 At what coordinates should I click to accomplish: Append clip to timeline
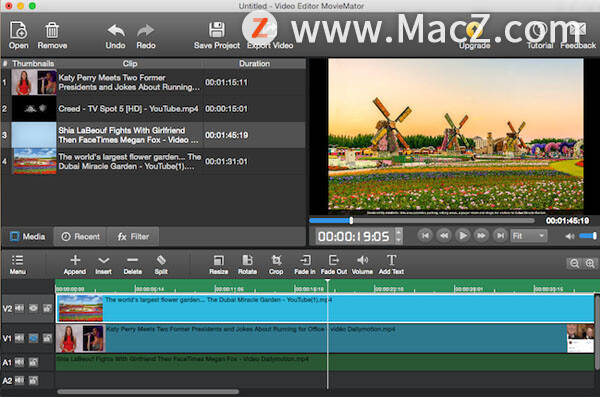click(x=75, y=264)
